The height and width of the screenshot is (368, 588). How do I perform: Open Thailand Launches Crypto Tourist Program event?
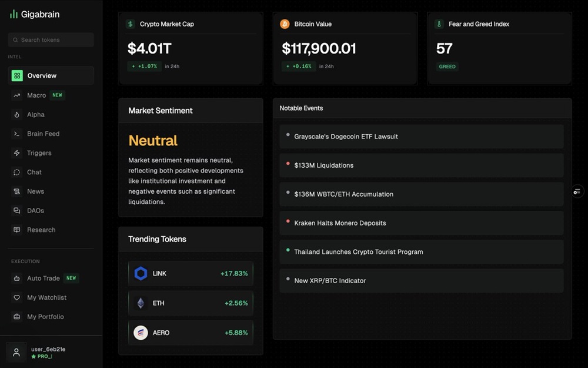pos(422,252)
